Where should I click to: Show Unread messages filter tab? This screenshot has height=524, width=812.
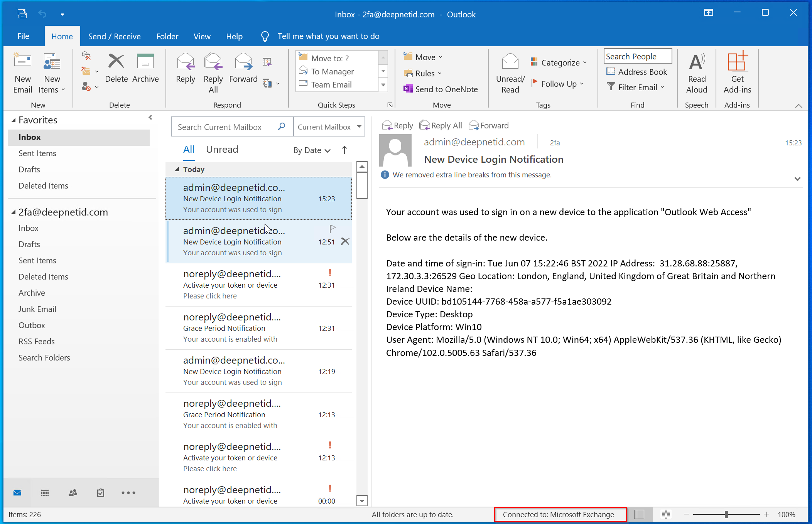pos(222,150)
